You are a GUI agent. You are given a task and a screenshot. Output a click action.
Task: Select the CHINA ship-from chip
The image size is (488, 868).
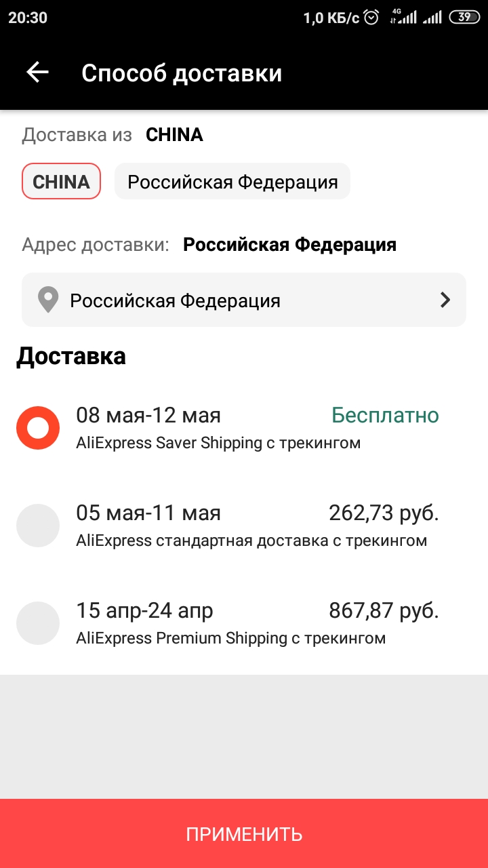(x=61, y=182)
